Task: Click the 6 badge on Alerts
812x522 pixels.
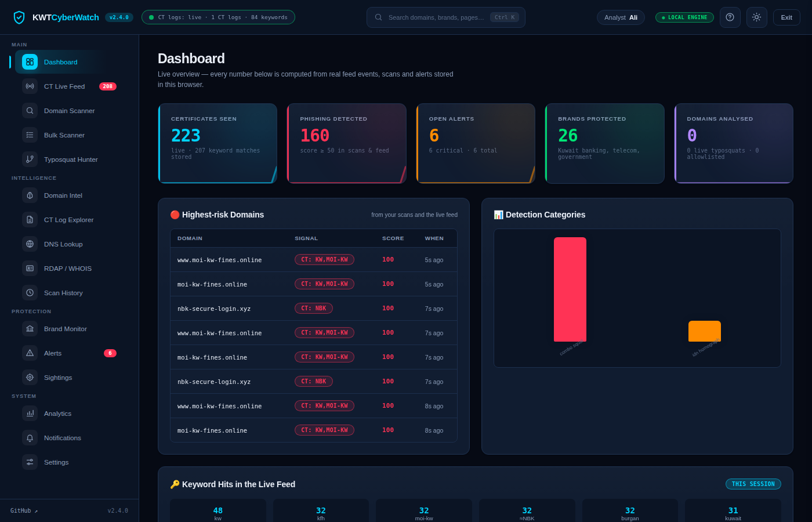Action: [110, 353]
